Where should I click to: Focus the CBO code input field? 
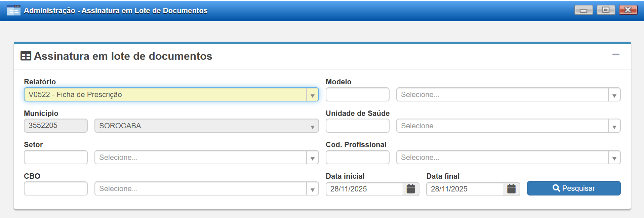pos(55,189)
